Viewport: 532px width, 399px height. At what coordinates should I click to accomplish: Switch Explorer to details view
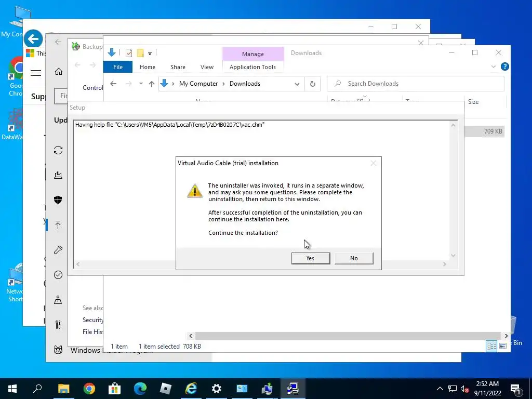(x=491, y=345)
